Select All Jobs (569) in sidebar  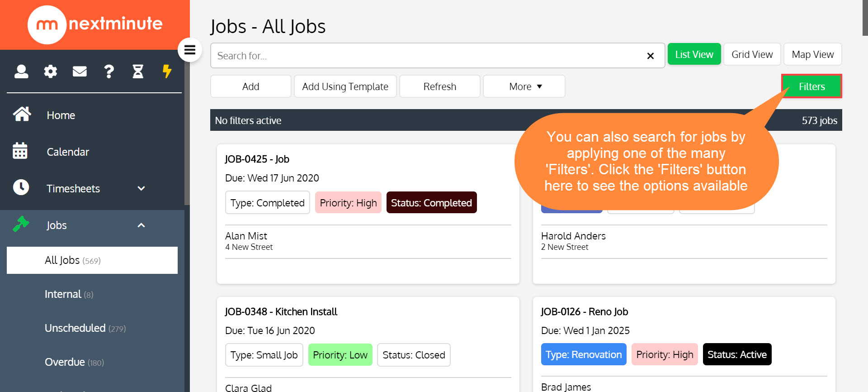point(92,260)
